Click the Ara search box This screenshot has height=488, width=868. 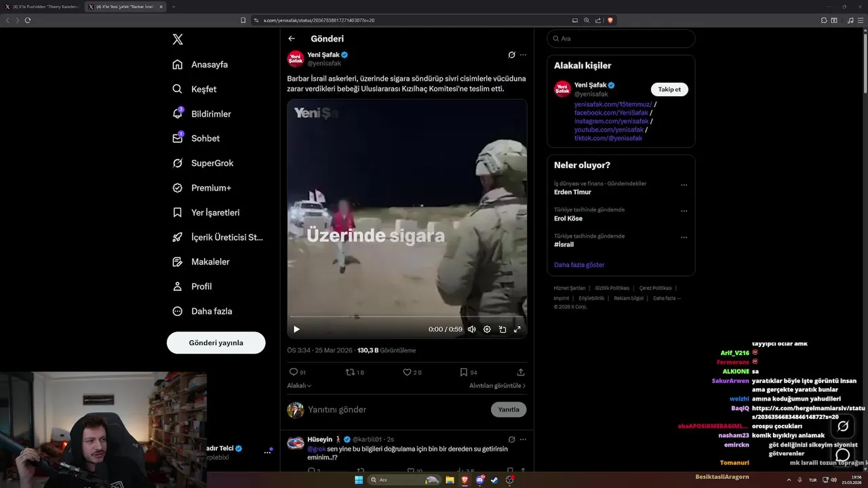[x=621, y=39]
